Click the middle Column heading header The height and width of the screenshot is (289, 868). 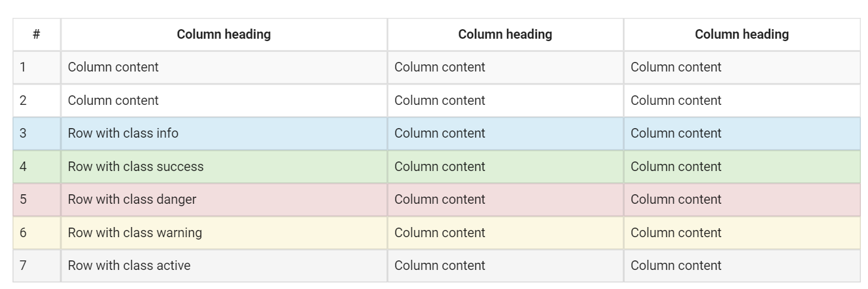click(505, 35)
